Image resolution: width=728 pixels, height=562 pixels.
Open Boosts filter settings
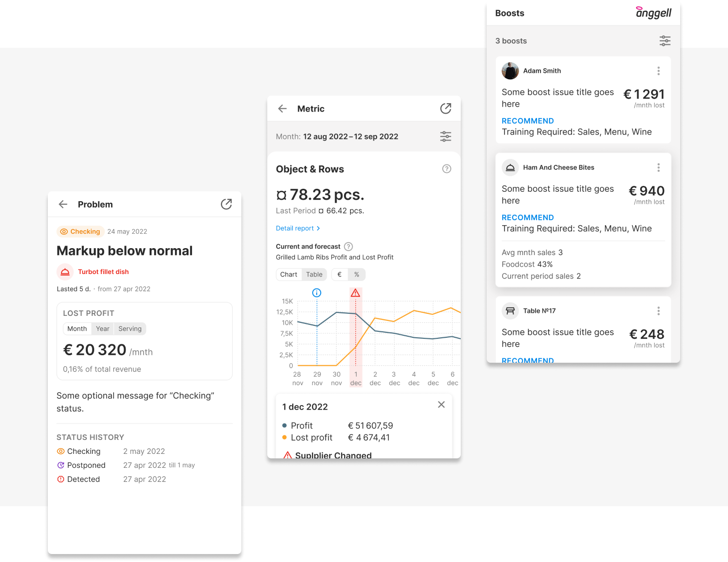click(x=665, y=41)
